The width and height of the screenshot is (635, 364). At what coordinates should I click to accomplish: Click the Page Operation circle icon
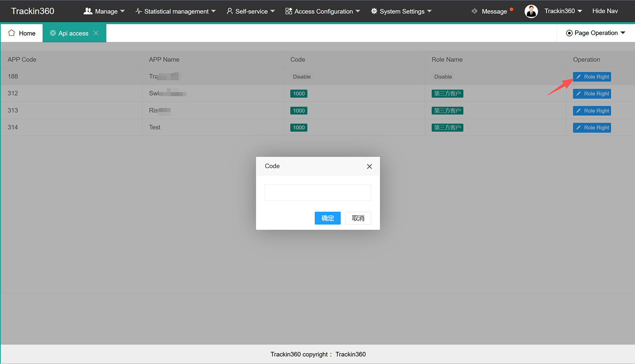(x=569, y=33)
